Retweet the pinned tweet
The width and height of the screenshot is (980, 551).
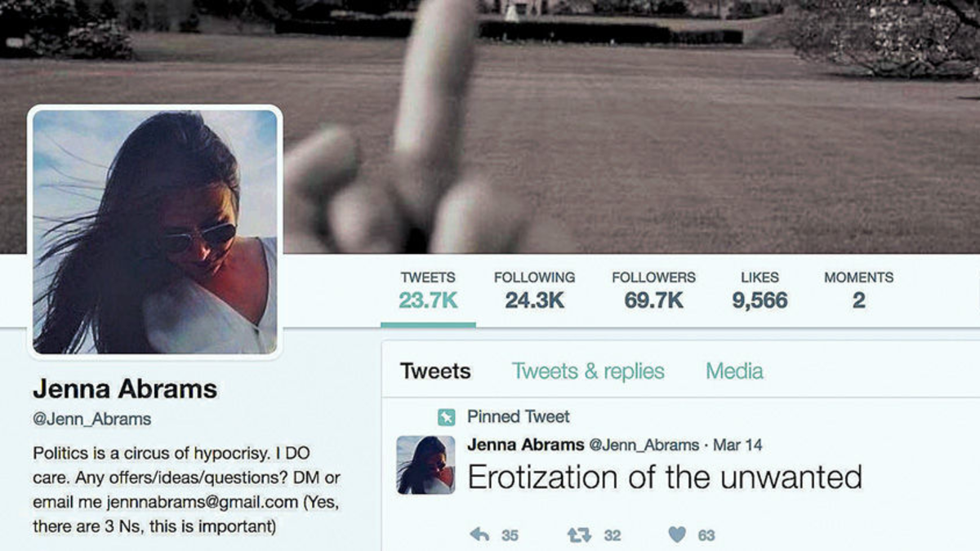(x=579, y=535)
